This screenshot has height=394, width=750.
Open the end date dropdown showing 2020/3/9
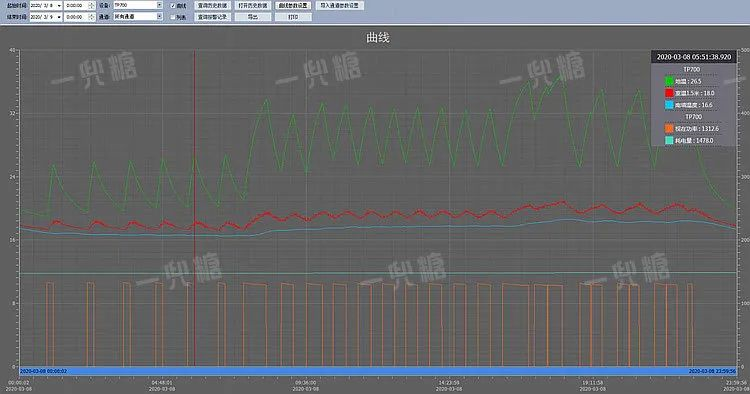59,17
